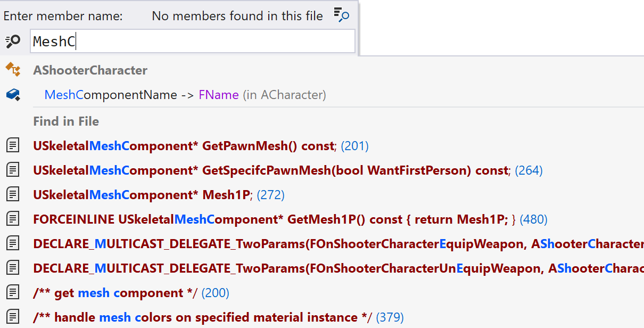Focus the member name field containing MeshC
This screenshot has height=328, width=644.
point(193,42)
